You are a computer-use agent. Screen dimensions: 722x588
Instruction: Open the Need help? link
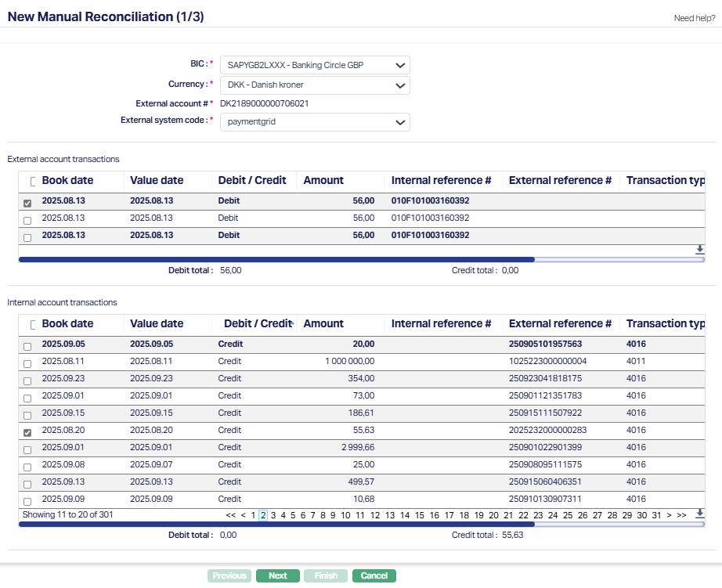pyautogui.click(x=693, y=18)
